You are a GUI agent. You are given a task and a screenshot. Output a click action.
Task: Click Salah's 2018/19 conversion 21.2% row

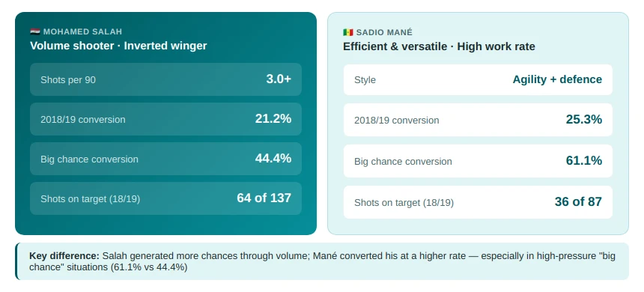(165, 119)
